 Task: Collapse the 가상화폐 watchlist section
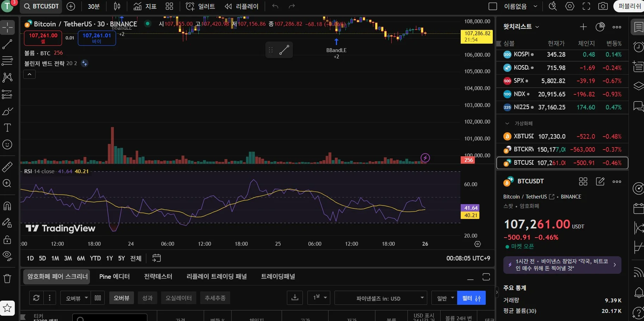click(x=507, y=124)
